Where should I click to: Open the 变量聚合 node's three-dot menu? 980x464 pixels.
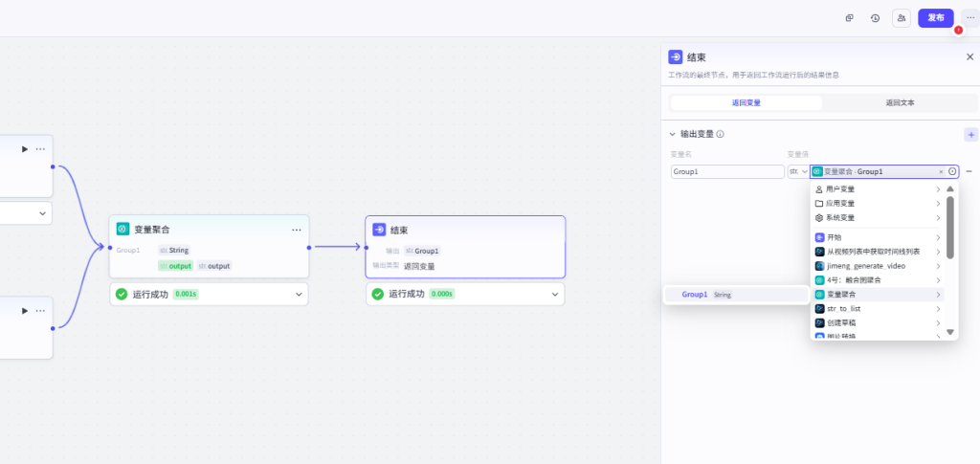point(297,230)
